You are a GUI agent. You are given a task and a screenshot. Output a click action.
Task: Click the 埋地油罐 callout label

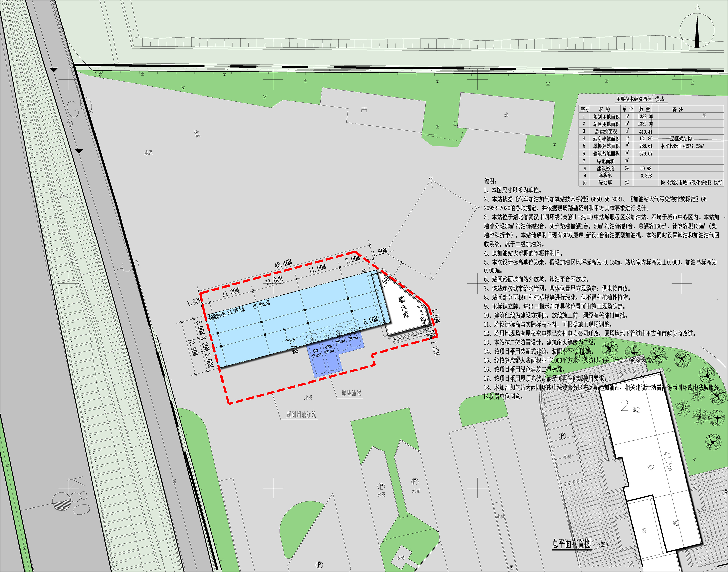point(351,393)
